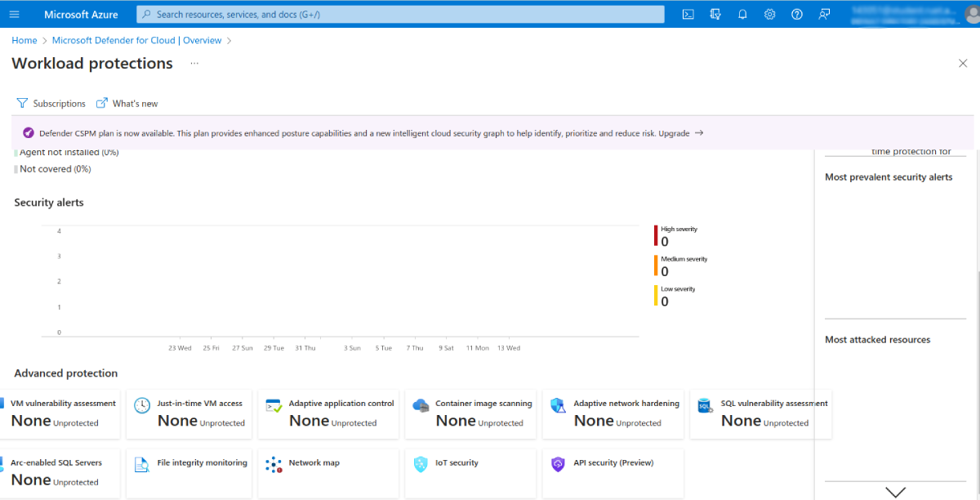The width and height of the screenshot is (980, 500).
Task: Open the notifications bell
Action: tap(742, 14)
